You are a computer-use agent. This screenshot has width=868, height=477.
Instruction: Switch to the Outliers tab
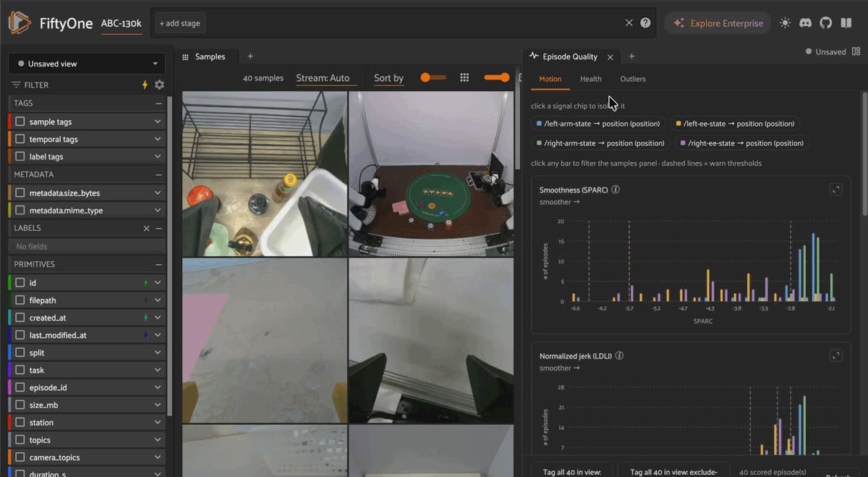[x=633, y=79]
